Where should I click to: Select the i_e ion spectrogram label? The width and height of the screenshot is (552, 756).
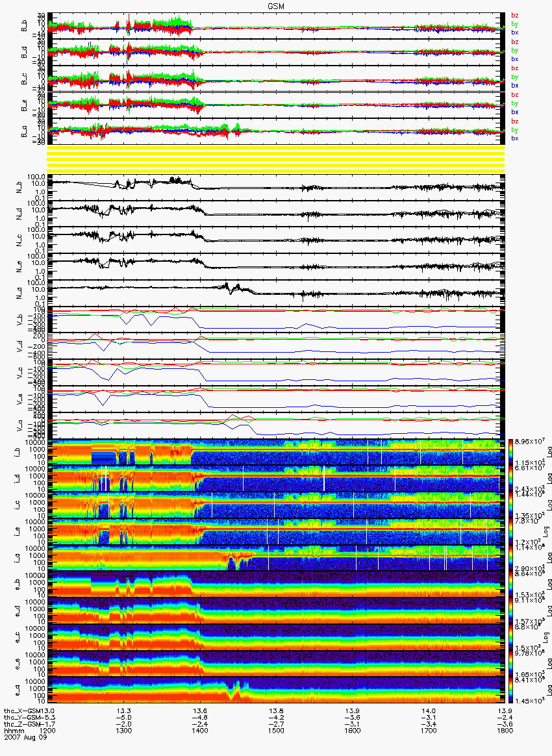[x=18, y=531]
